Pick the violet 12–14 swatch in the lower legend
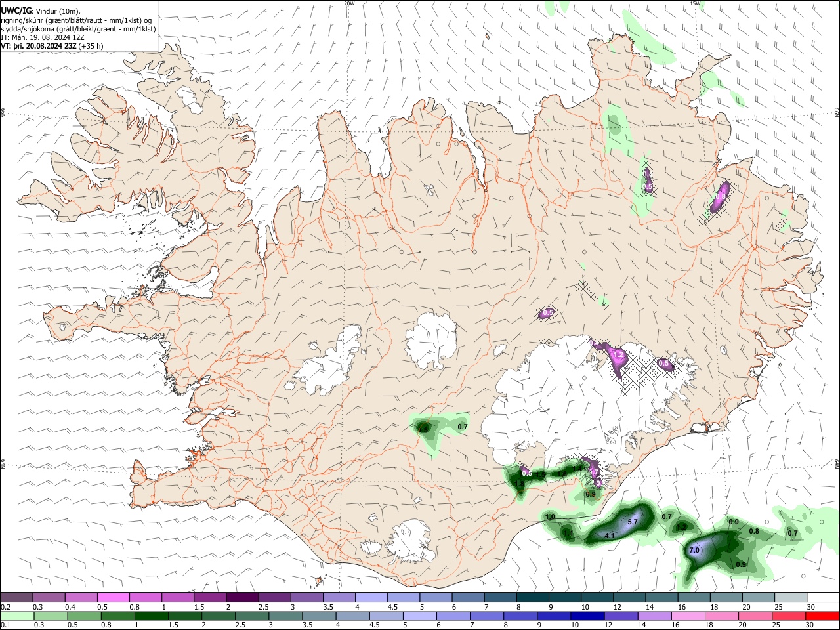This screenshot has width=840, height=630. click(x=621, y=616)
